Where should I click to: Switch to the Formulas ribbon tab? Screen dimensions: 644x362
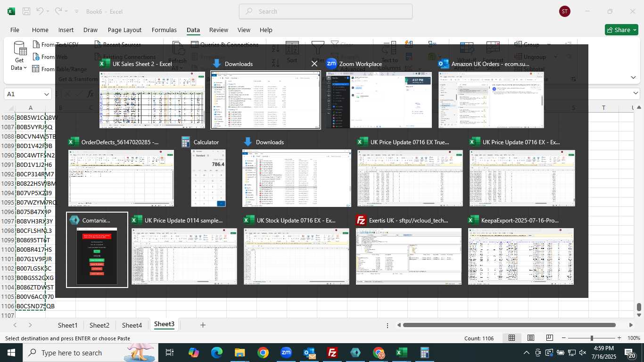tap(164, 30)
